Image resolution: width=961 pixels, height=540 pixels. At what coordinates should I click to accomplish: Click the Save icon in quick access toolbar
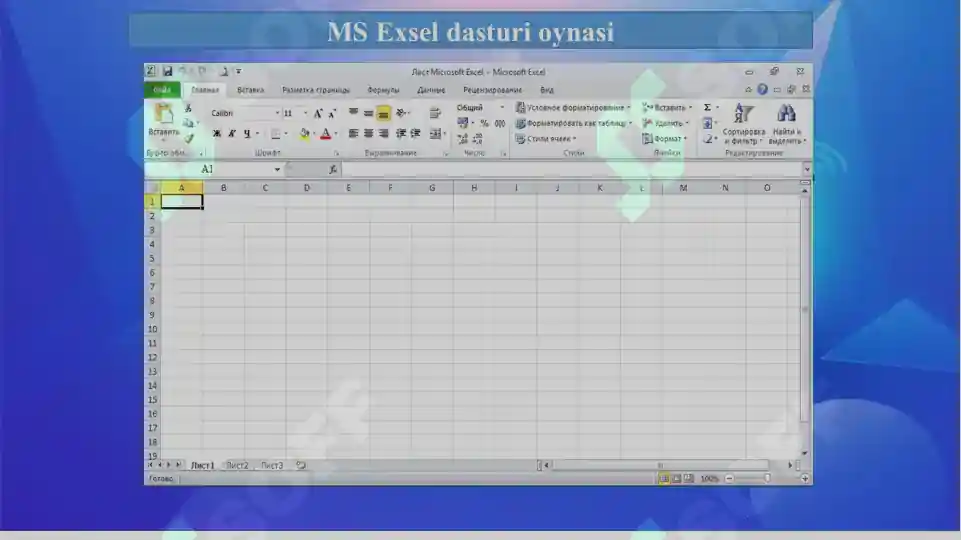pos(167,72)
